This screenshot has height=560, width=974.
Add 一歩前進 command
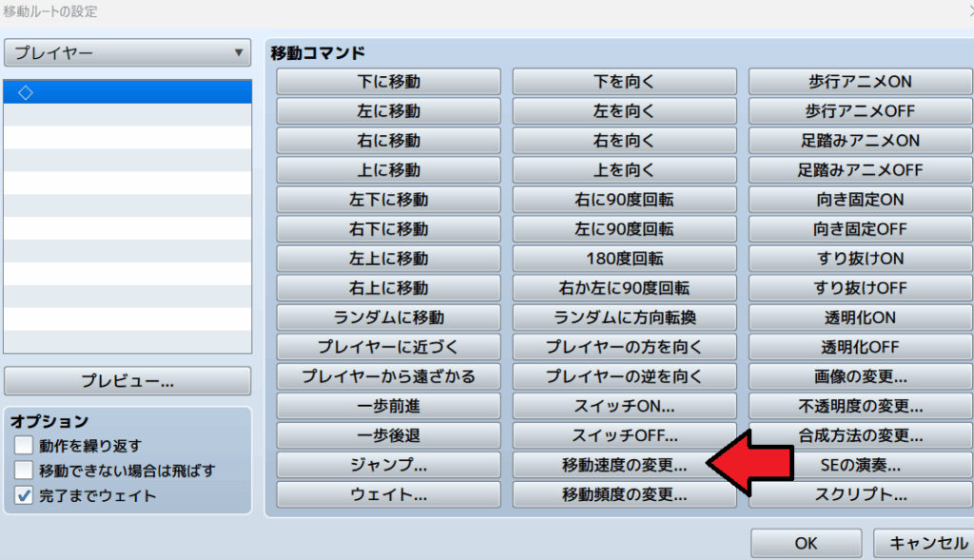coord(389,406)
